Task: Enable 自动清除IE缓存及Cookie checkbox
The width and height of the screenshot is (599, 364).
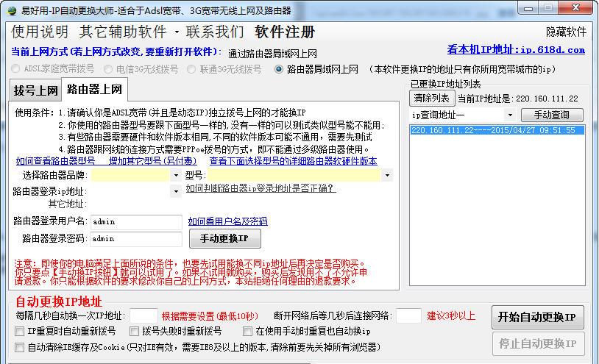Action: [19, 347]
